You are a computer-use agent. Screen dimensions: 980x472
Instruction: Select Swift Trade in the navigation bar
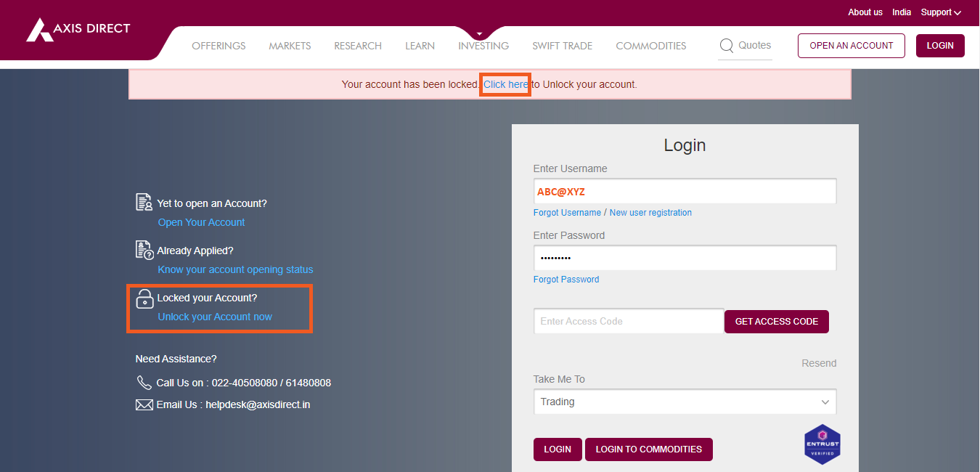562,46
